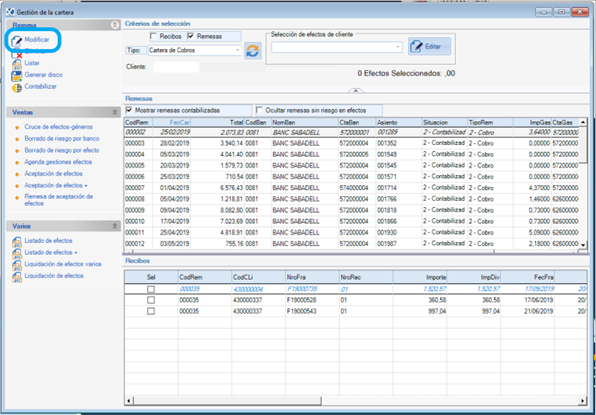Collapse the Remesa sidebar panel
This screenshot has width=596, height=415.
(114, 25)
